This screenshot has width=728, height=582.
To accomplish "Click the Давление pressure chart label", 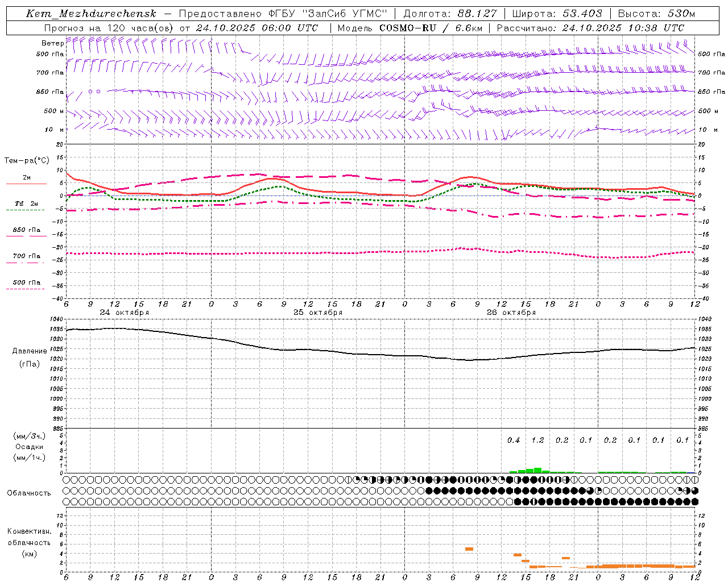I will pyautogui.click(x=30, y=351).
